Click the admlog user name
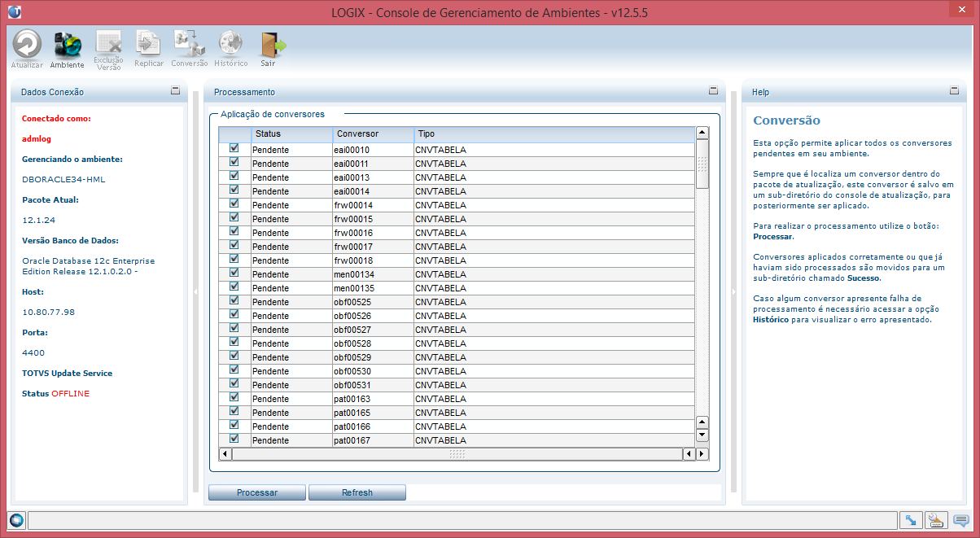This screenshot has height=538, width=980. pos(37,138)
